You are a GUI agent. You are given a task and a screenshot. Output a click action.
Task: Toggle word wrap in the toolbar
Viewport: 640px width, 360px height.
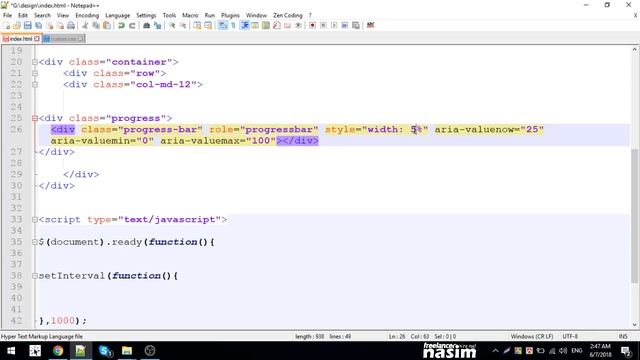(222, 25)
